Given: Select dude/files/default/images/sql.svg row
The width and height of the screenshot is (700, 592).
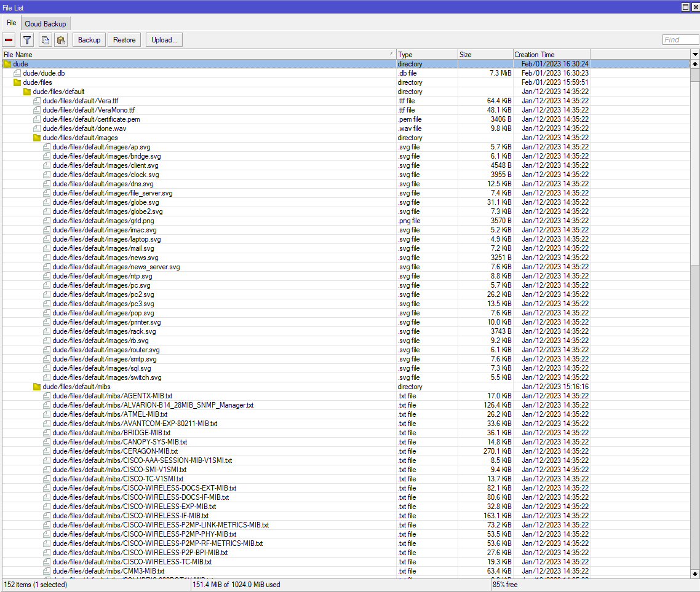Looking at the screenshot, I should (x=346, y=368).
